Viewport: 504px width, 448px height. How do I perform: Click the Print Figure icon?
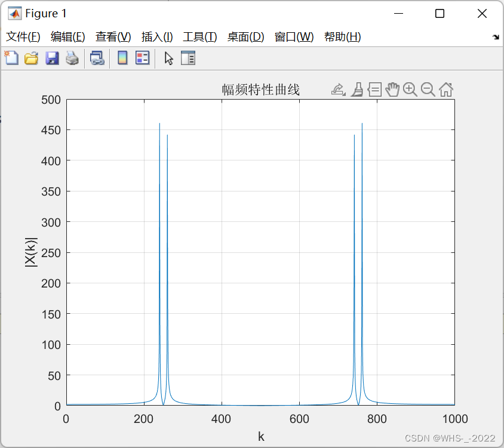72,58
